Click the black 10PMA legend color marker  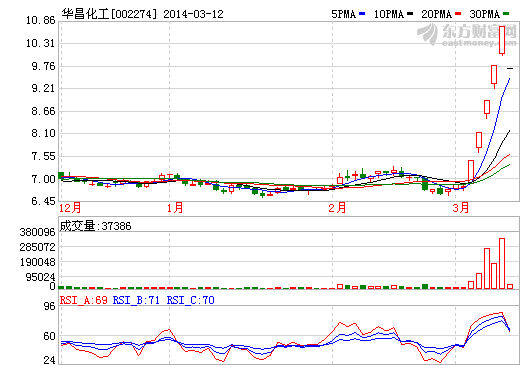410,14
